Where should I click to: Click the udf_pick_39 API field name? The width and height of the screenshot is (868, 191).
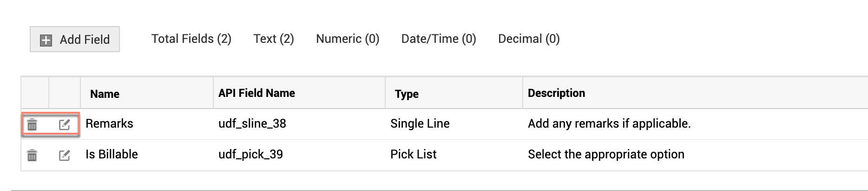coord(250,154)
